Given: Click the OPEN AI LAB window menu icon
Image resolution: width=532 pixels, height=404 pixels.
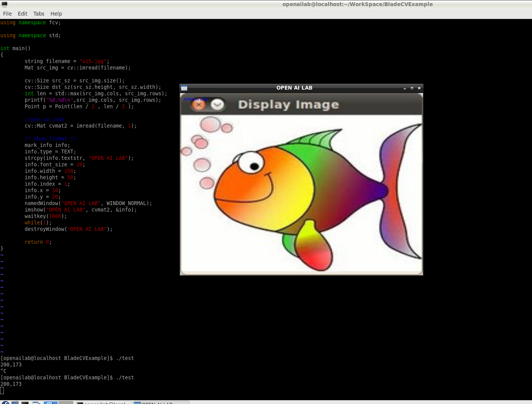Looking at the screenshot, I should (x=184, y=88).
